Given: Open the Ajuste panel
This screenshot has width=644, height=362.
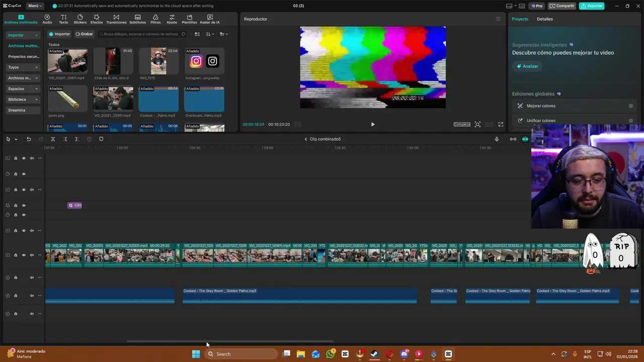Looking at the screenshot, I should click(172, 19).
